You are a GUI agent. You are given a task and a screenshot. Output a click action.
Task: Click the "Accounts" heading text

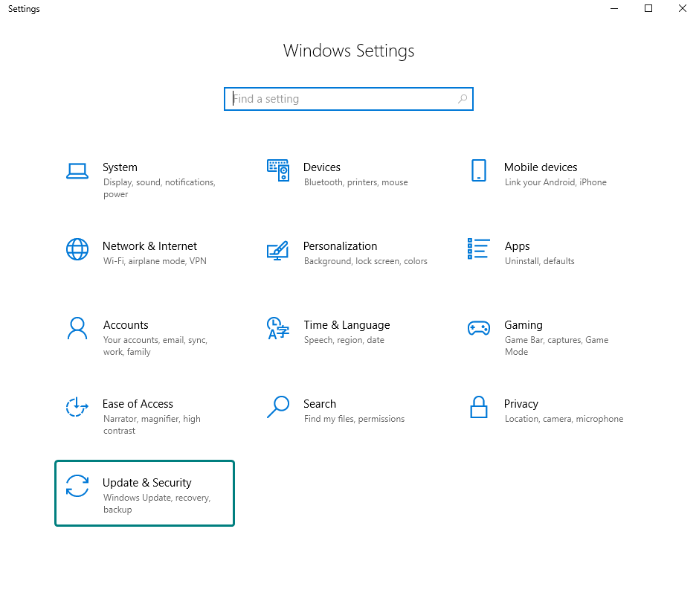click(126, 325)
